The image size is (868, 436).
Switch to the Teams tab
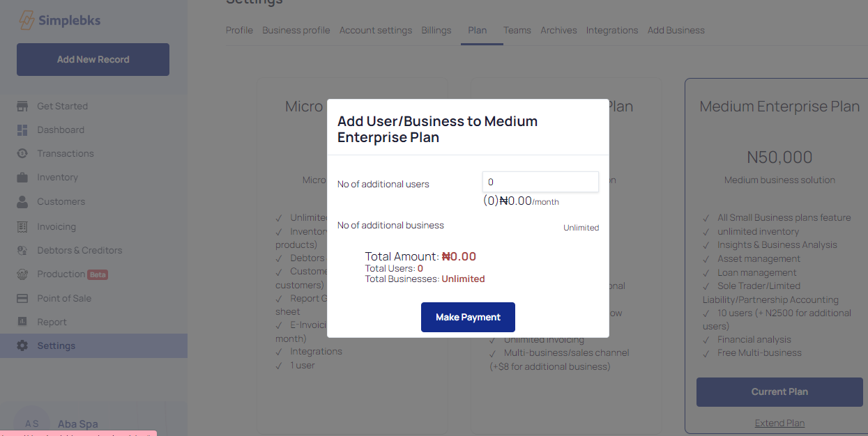517,31
